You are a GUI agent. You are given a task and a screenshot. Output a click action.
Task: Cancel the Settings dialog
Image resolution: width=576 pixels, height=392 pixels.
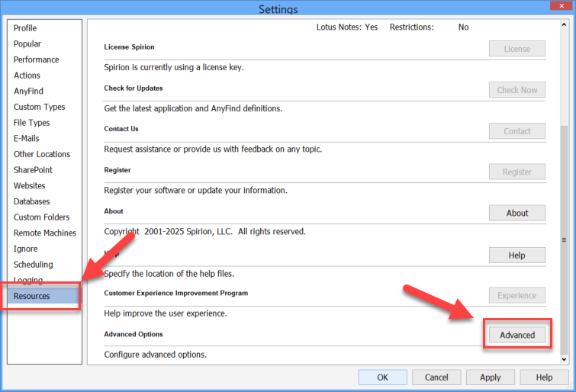coord(436,378)
